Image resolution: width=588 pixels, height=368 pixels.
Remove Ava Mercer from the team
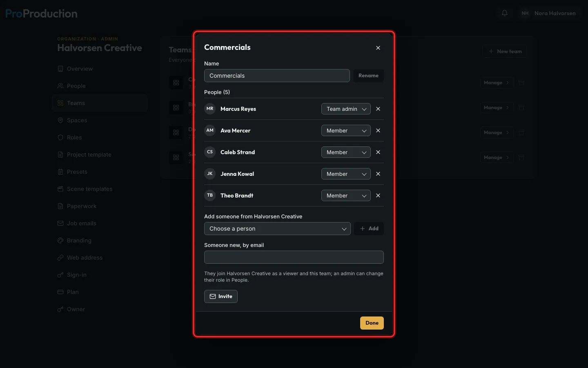(x=378, y=130)
